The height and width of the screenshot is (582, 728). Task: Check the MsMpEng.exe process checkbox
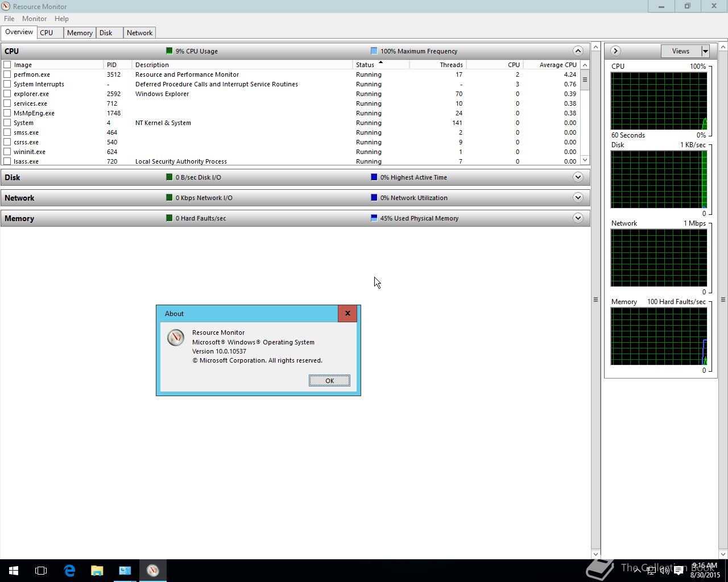(x=7, y=113)
